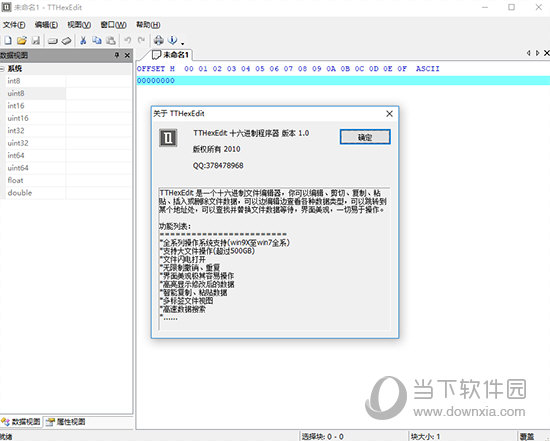
Task: Collapse the 系统 tree group
Action: click(x=2, y=68)
